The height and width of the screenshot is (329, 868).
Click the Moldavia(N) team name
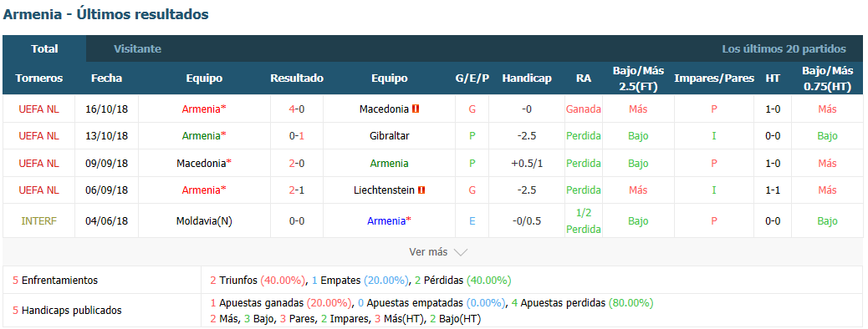pos(204,221)
